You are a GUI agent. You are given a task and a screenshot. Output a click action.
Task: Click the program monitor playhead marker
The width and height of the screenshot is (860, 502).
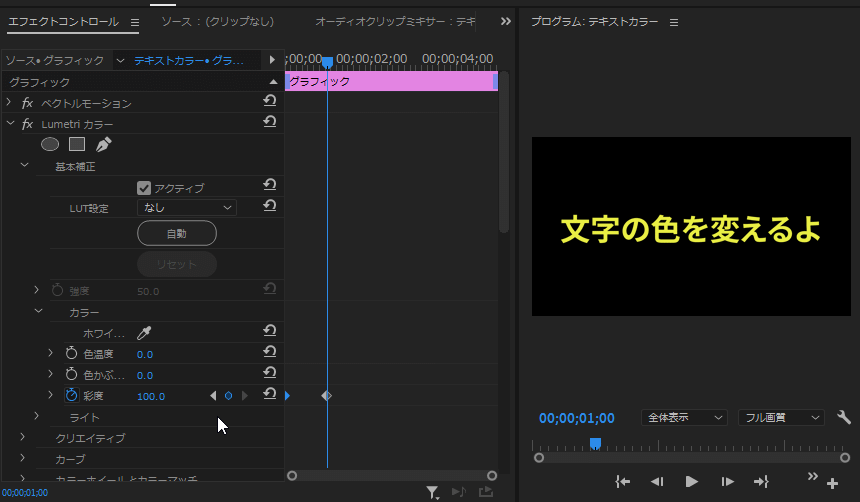[595, 443]
